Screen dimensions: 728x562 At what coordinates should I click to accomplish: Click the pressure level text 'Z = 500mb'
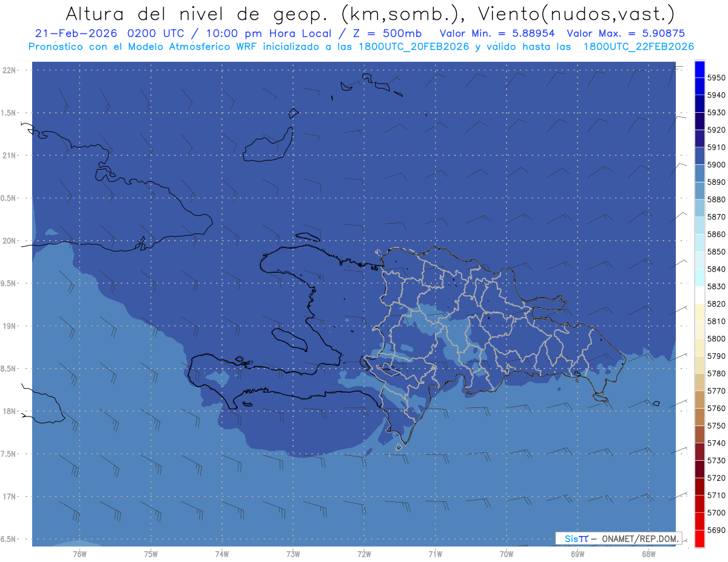click(x=386, y=33)
